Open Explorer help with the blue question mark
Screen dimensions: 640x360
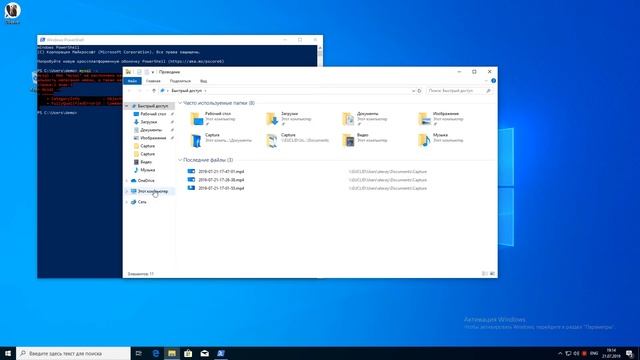[x=493, y=81]
